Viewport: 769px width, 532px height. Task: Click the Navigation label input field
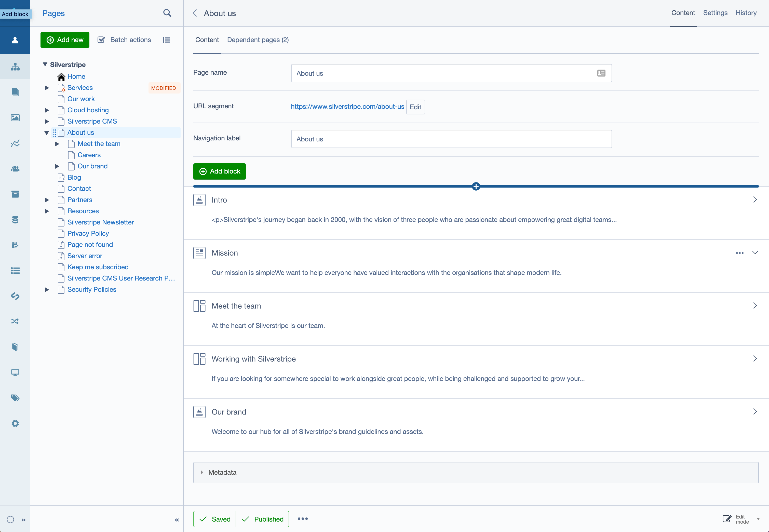pos(451,139)
